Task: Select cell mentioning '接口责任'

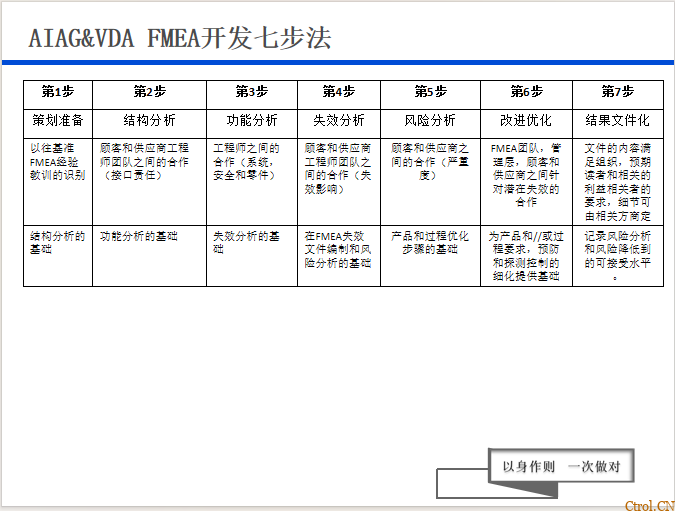Action: click(x=149, y=182)
